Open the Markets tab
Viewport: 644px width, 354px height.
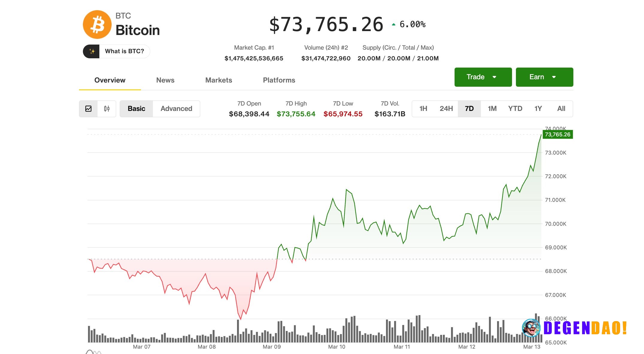[218, 80]
